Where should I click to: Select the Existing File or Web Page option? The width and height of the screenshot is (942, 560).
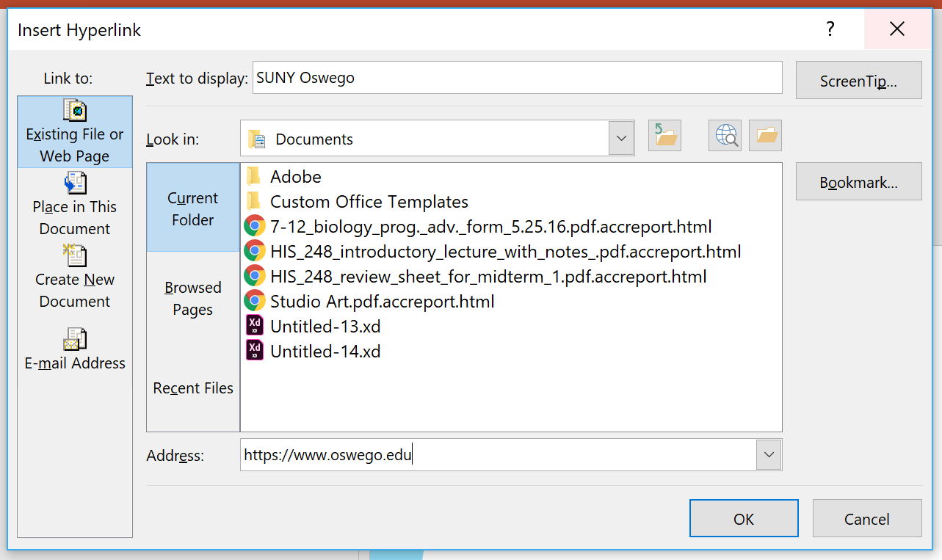pyautogui.click(x=75, y=132)
